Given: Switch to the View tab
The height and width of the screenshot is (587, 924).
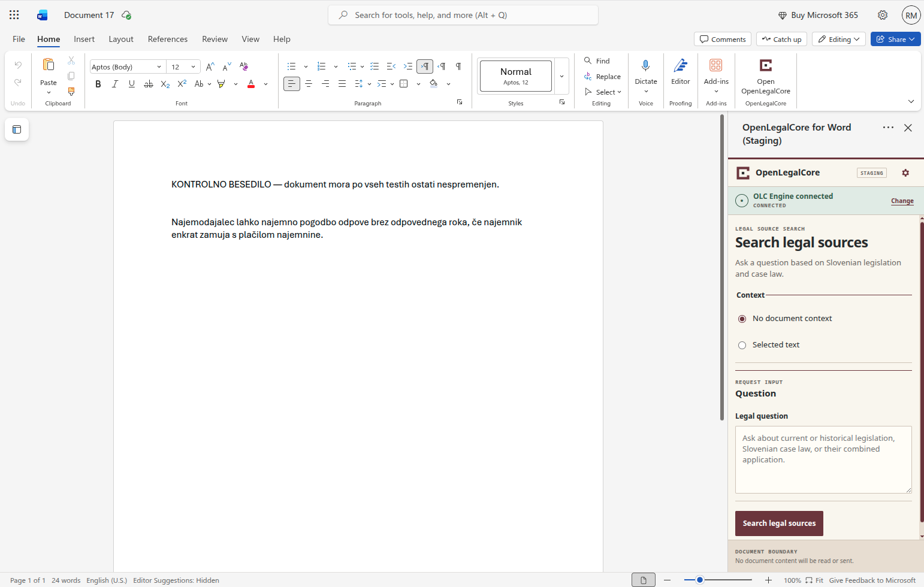Looking at the screenshot, I should [250, 39].
